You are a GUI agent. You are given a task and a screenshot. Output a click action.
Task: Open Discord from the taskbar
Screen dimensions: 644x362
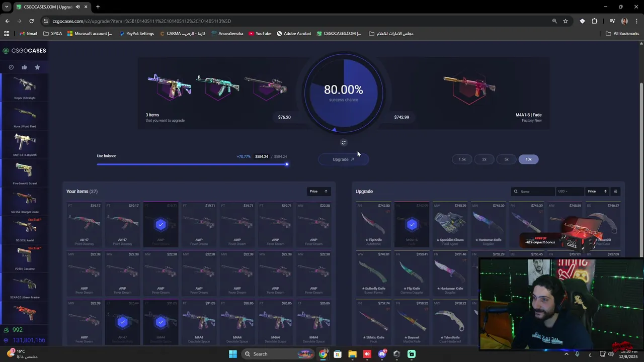[x=382, y=354]
